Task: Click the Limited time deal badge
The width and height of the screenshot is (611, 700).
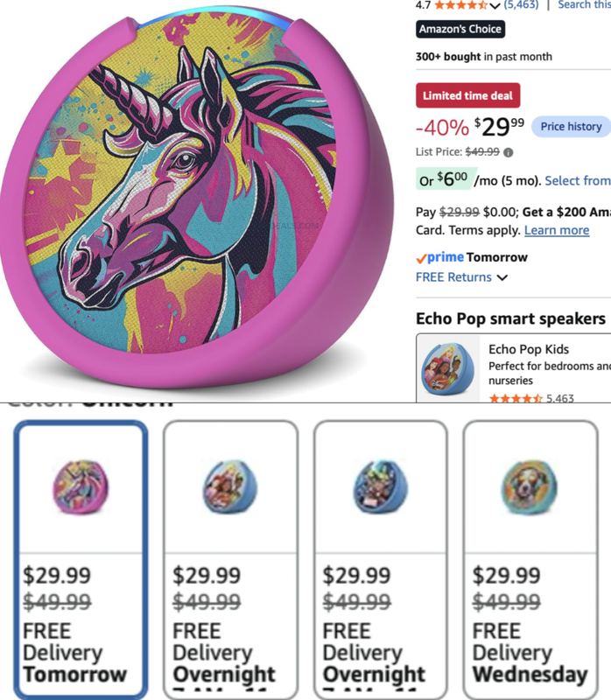Action: point(467,95)
